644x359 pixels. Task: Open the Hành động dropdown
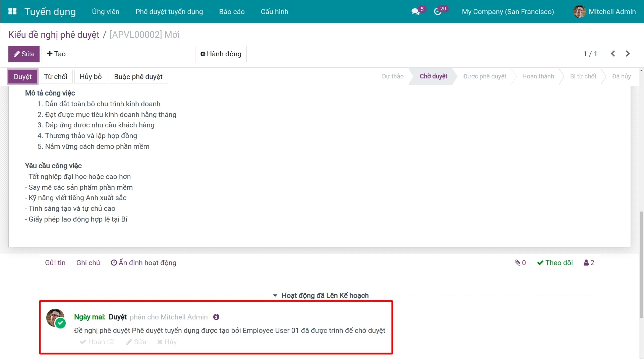[x=221, y=54]
